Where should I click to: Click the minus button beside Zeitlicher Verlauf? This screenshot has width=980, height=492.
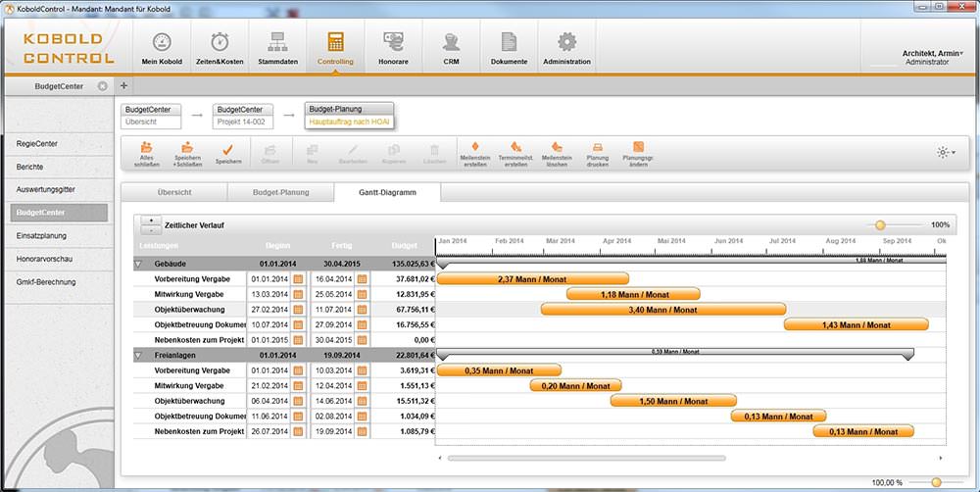point(151,230)
